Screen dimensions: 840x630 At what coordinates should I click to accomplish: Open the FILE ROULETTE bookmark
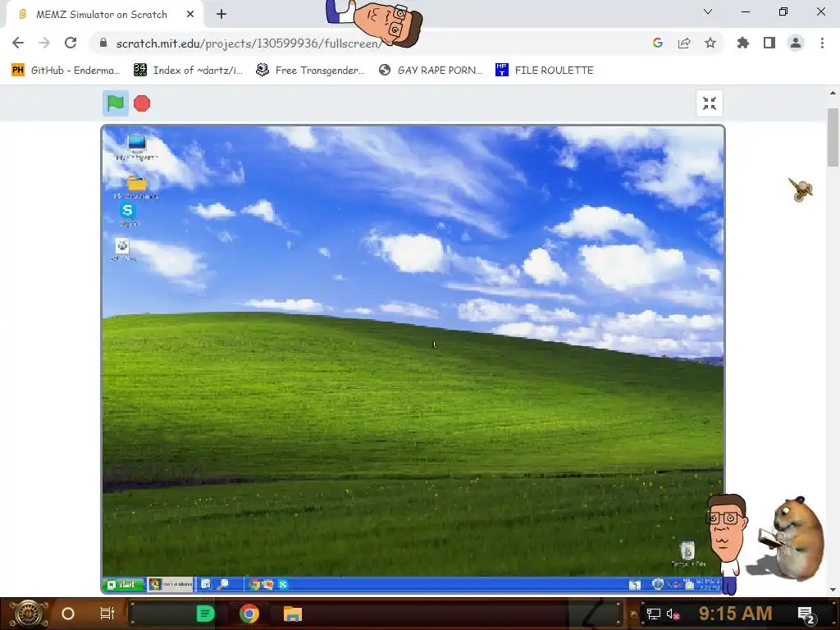545,71
